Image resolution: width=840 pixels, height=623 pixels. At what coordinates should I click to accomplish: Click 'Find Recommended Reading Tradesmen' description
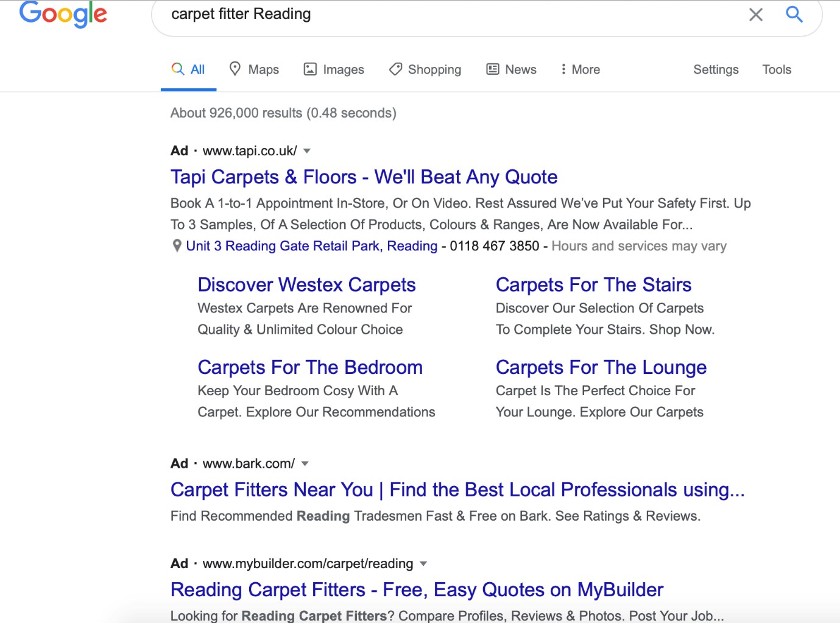point(436,516)
